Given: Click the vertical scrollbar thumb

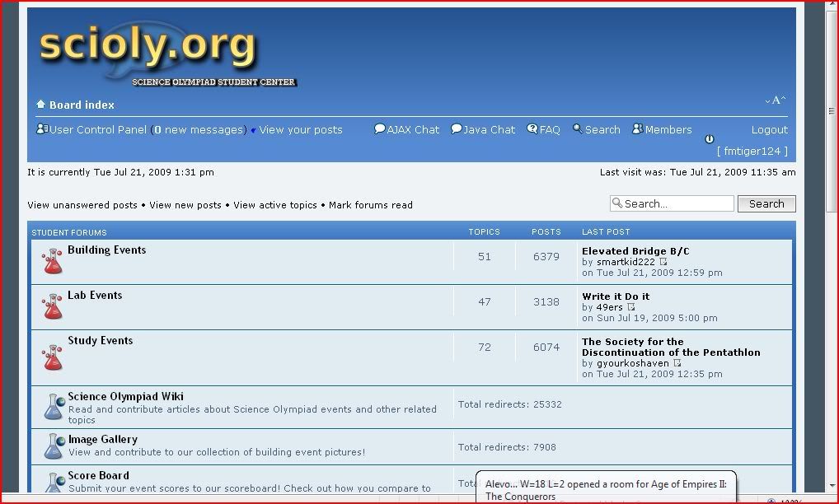Looking at the screenshot, I should pos(831,110).
